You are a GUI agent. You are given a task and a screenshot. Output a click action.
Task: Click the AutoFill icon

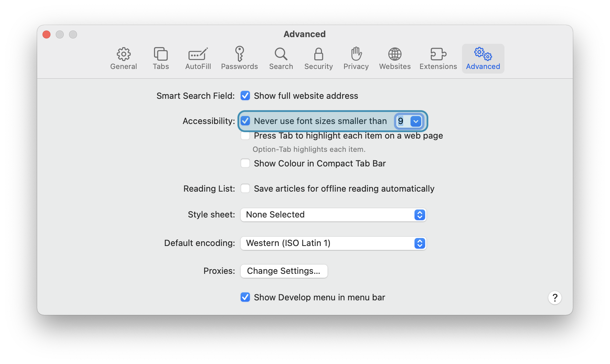(x=198, y=58)
